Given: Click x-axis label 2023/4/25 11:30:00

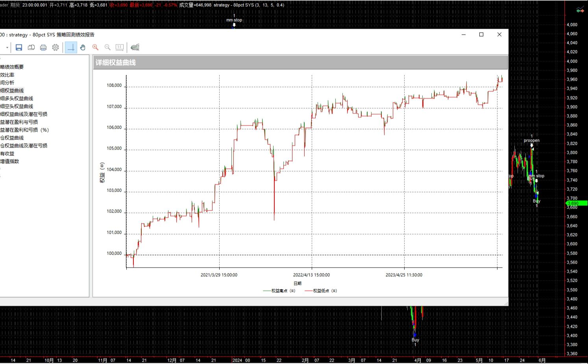Looking at the screenshot, I should (404, 275).
